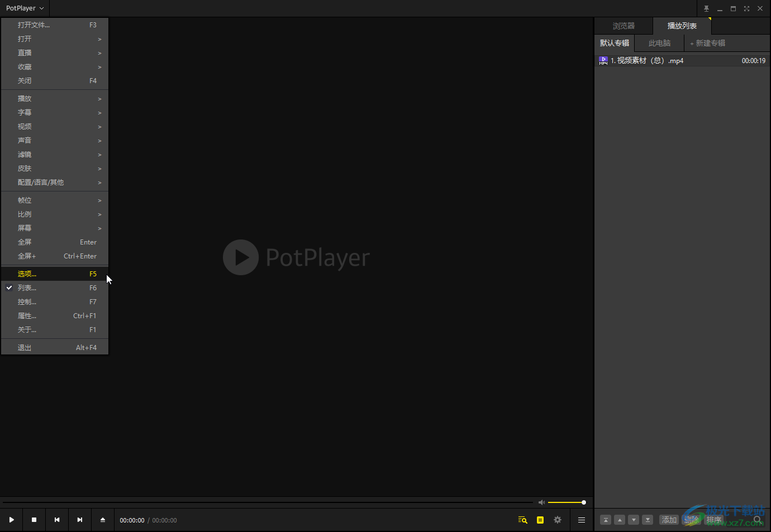Choose 关闭 in the menu
Viewport: 771px width, 532px height.
[55, 81]
